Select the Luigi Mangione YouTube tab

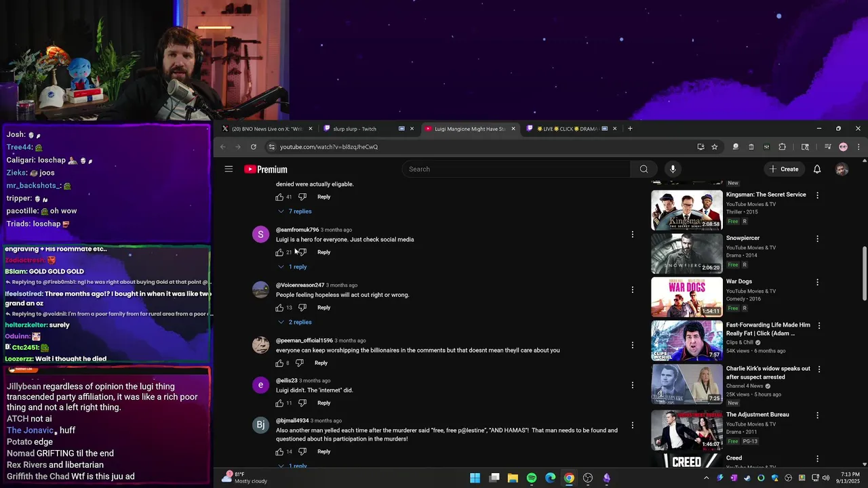(x=470, y=129)
